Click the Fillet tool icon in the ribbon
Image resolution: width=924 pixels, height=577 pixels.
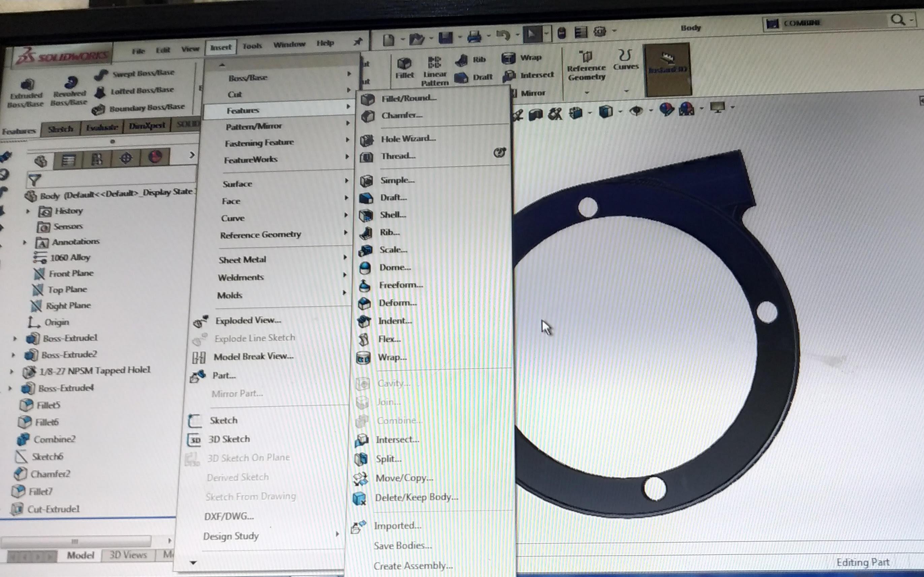point(404,64)
